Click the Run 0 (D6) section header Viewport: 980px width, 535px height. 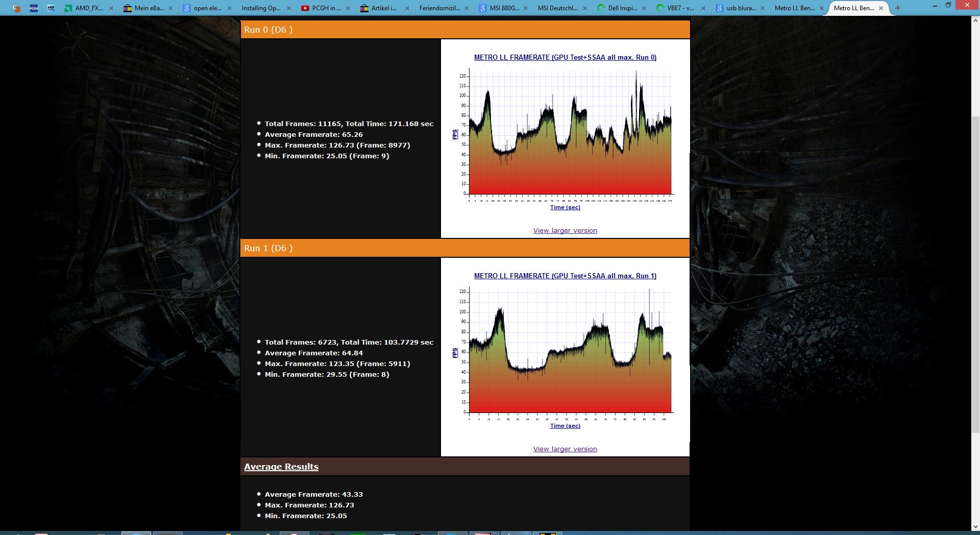coord(465,30)
